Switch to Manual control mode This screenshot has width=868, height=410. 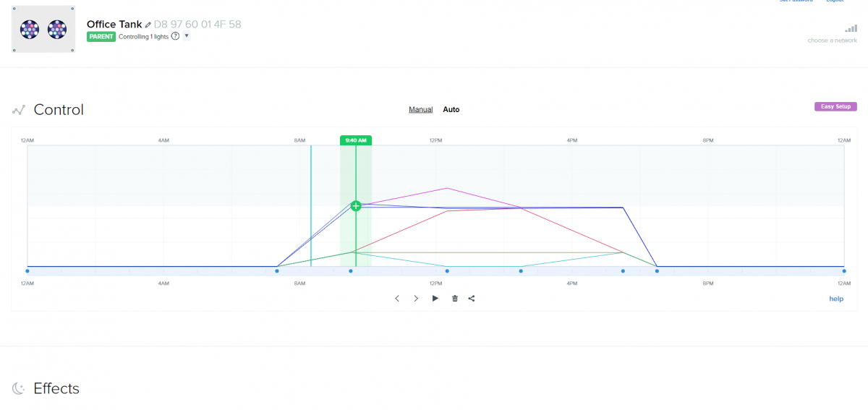pos(421,110)
